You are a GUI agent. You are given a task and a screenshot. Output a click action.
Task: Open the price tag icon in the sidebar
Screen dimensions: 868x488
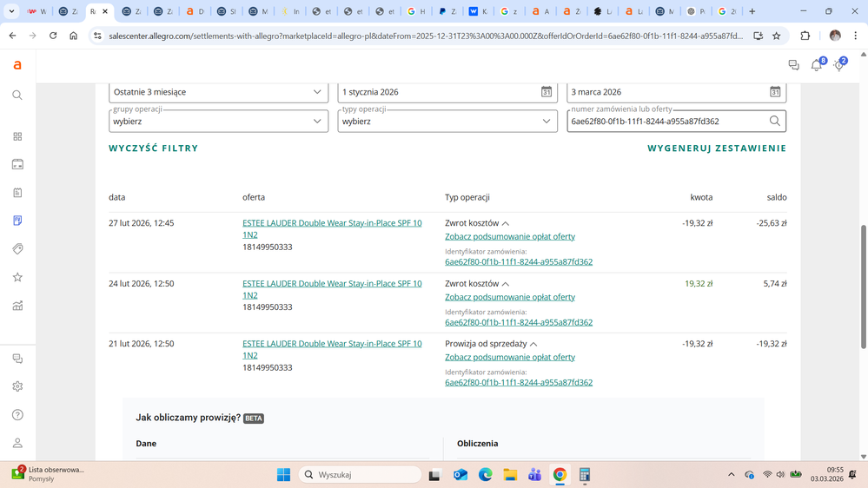click(17, 249)
